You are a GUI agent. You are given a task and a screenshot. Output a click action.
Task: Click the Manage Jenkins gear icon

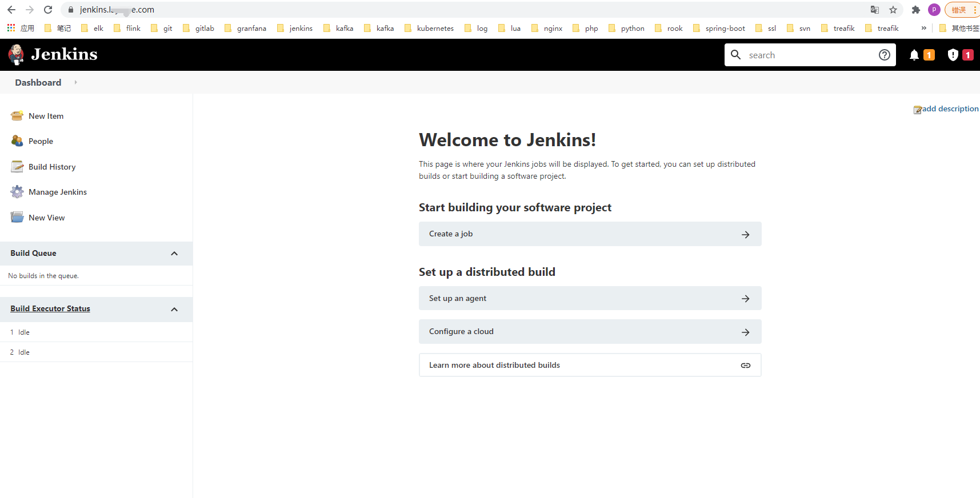[17, 192]
